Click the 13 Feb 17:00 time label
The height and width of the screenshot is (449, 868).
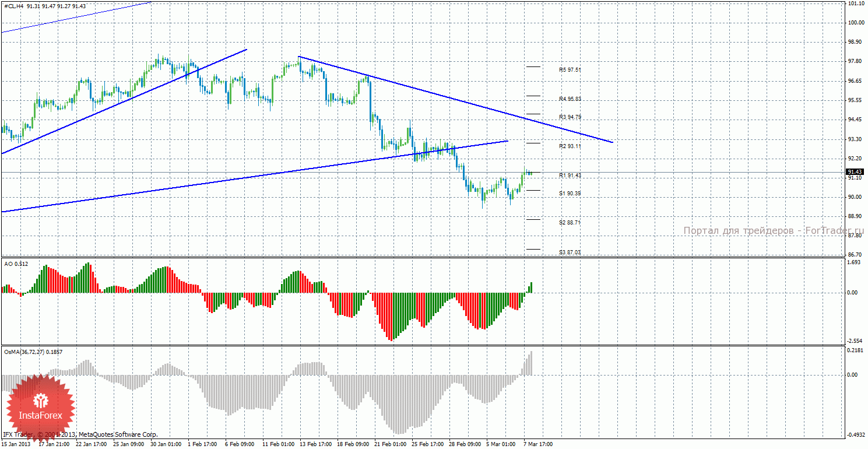pos(316,444)
